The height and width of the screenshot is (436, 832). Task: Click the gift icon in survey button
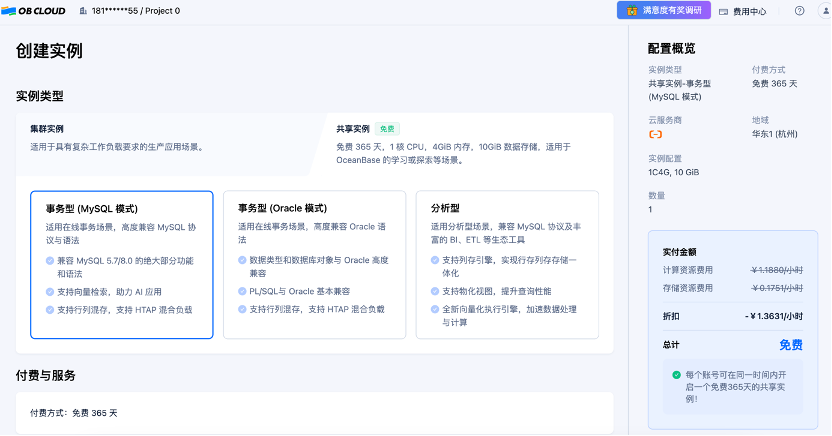click(x=631, y=11)
